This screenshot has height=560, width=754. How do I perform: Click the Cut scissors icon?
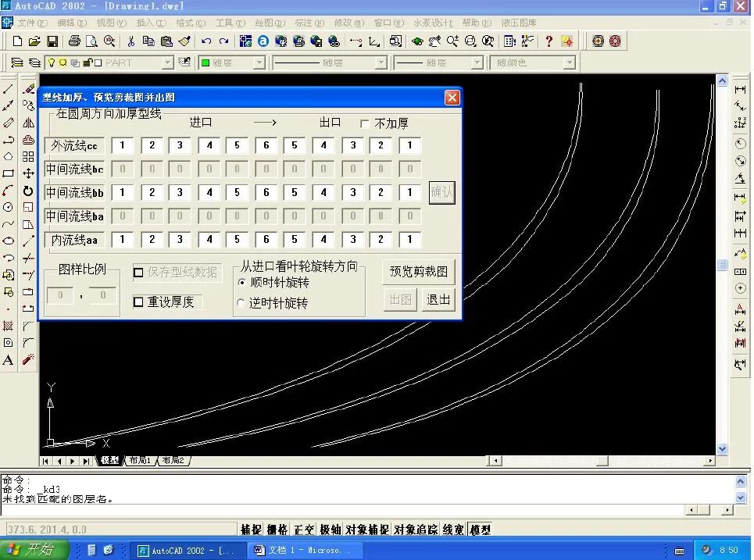point(130,41)
